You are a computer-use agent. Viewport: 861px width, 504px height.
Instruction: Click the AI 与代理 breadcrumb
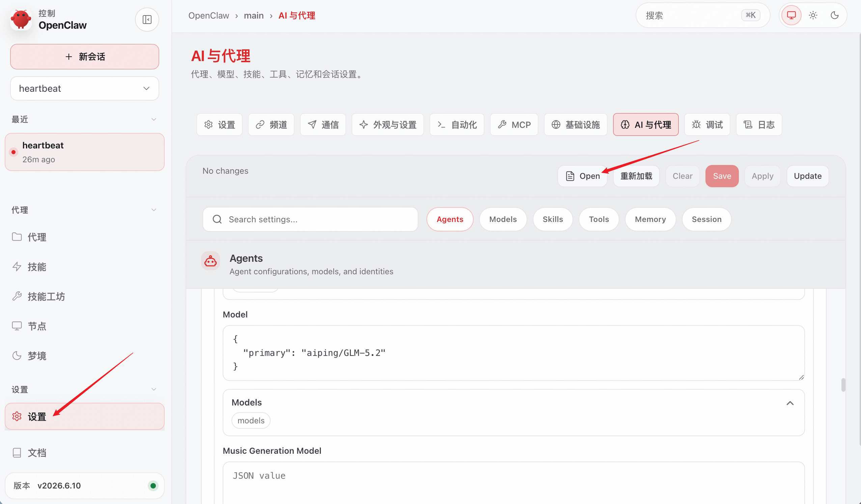pos(297,16)
